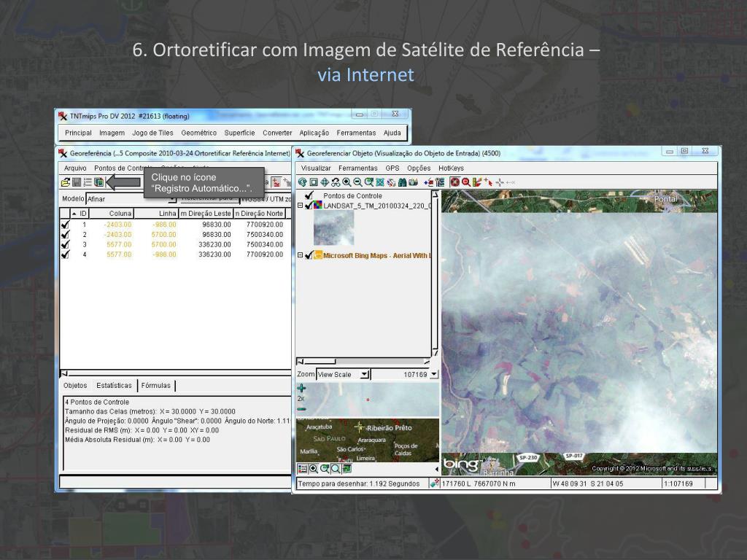This screenshot has width=747, height=560.
Task: Click the zoom in icon below locator map
Action: [314, 469]
